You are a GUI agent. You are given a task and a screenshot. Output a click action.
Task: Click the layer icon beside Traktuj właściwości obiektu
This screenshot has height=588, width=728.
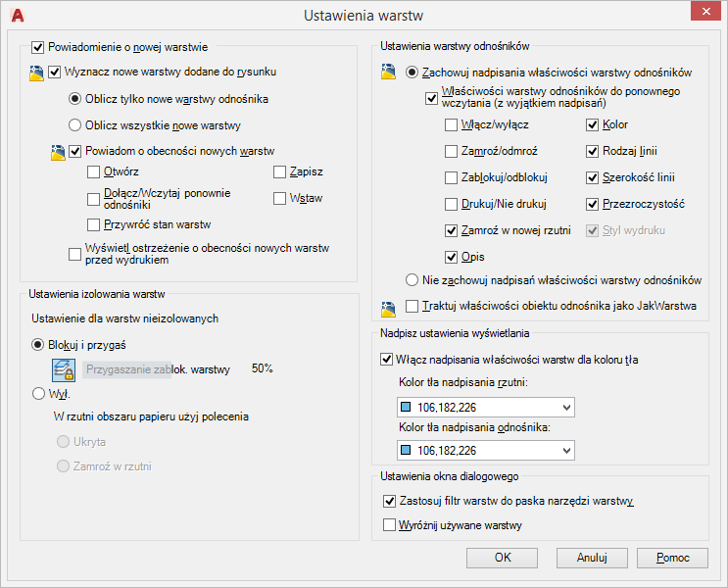tap(388, 308)
